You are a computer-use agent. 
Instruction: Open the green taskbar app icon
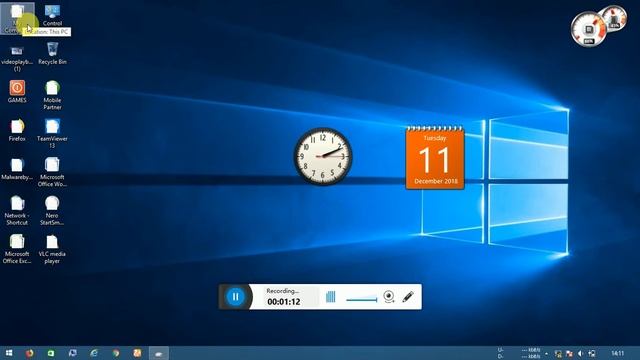pyautogui.click(x=51, y=353)
